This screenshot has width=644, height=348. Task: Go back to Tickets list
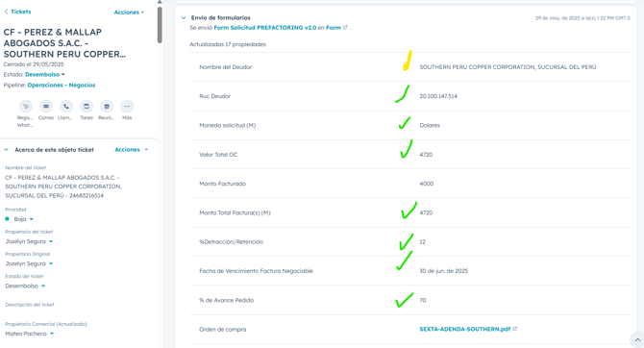click(17, 12)
